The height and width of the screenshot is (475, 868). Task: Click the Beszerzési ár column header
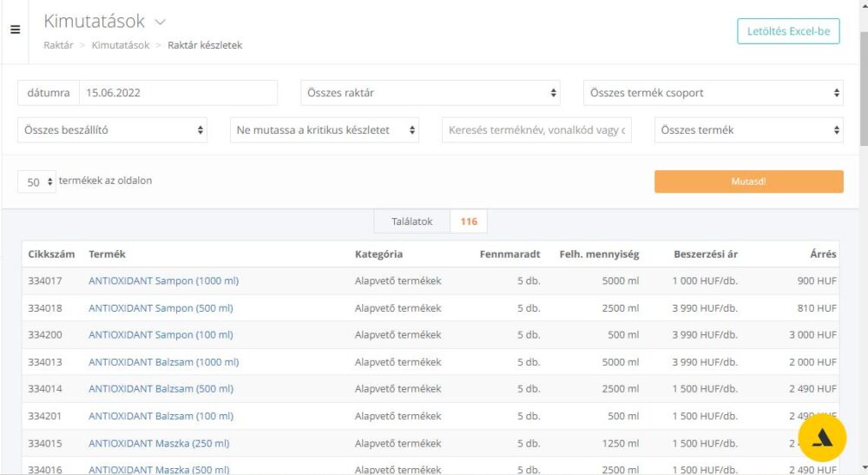pyautogui.click(x=706, y=254)
